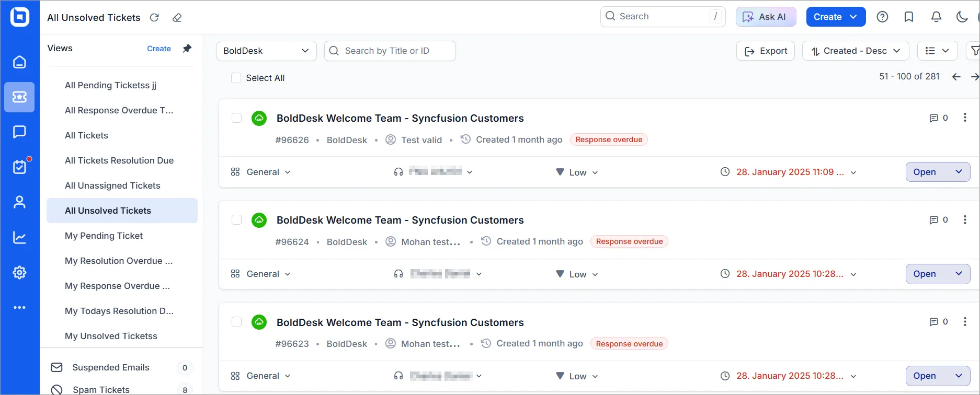The width and height of the screenshot is (980, 395).
Task: Open comment count of ticket #96626
Action: point(939,118)
